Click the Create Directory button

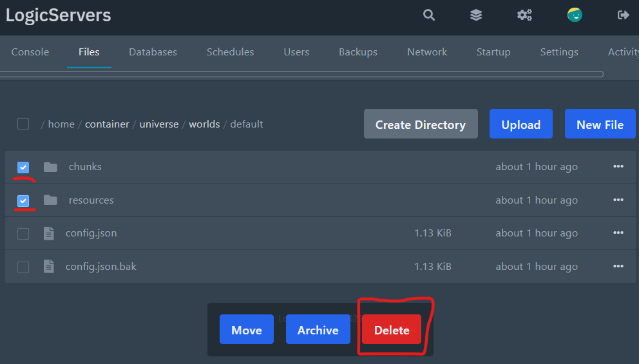(x=421, y=124)
